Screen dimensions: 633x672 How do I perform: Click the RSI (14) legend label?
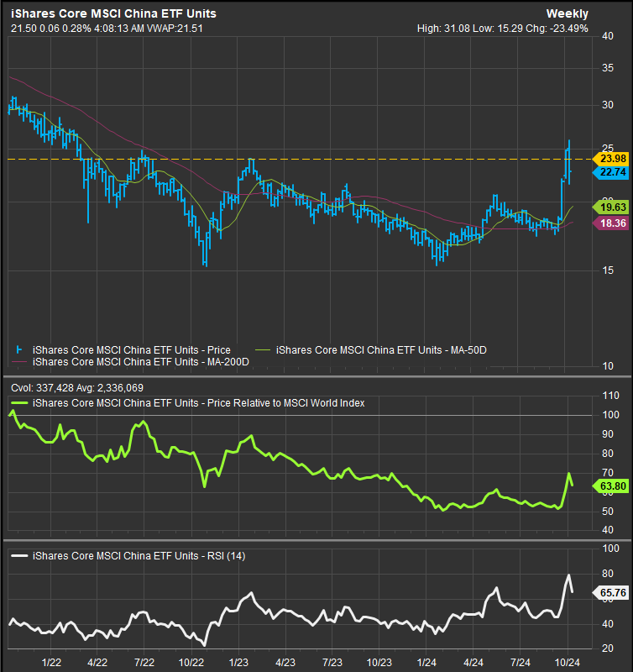(139, 556)
